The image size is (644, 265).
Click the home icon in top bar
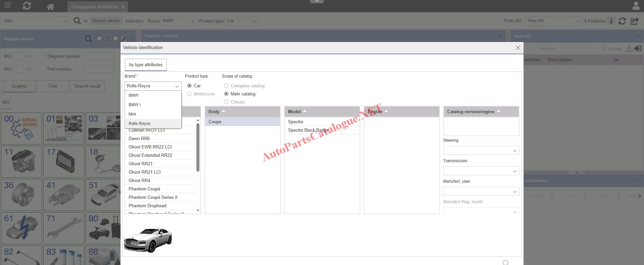pyautogui.click(x=50, y=6)
